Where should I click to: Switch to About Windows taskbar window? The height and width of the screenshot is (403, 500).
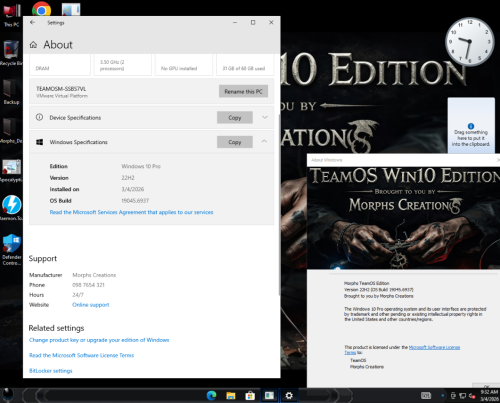click(x=269, y=396)
